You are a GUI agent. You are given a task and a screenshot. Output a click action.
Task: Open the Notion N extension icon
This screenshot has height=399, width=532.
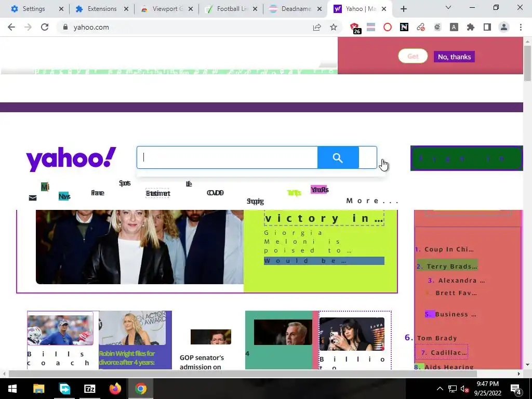pyautogui.click(x=404, y=27)
